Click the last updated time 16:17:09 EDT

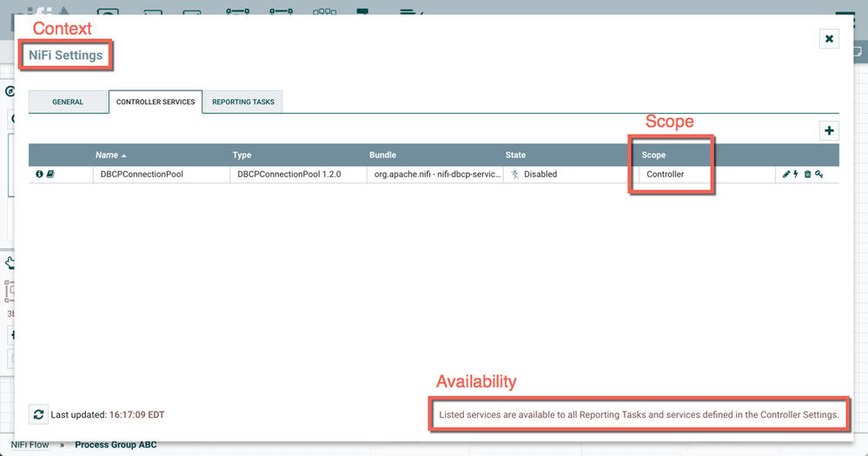[136, 414]
